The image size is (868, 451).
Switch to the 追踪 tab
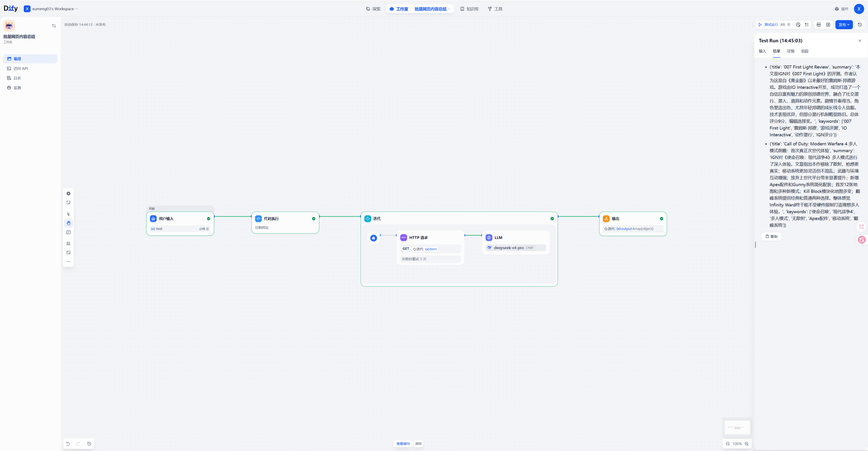pyautogui.click(x=805, y=51)
